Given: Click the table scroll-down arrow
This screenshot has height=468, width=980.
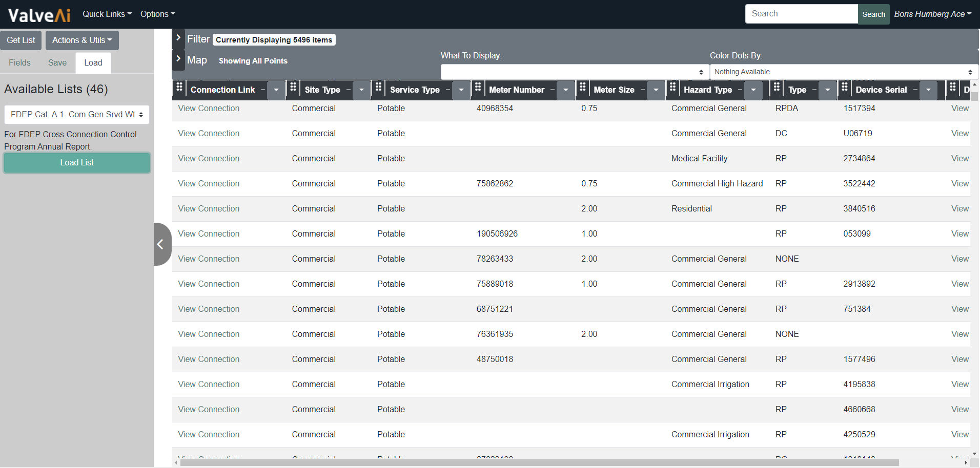Looking at the screenshot, I should pos(974,454).
